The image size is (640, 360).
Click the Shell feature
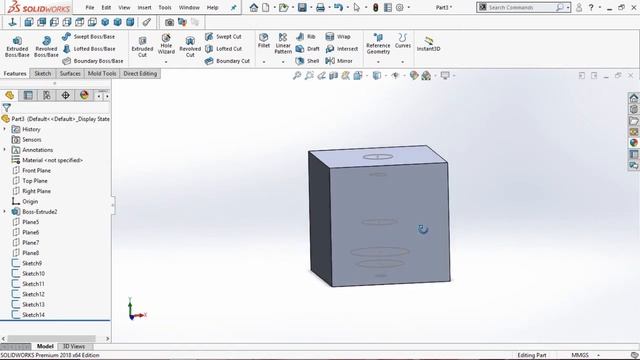pyautogui.click(x=307, y=61)
